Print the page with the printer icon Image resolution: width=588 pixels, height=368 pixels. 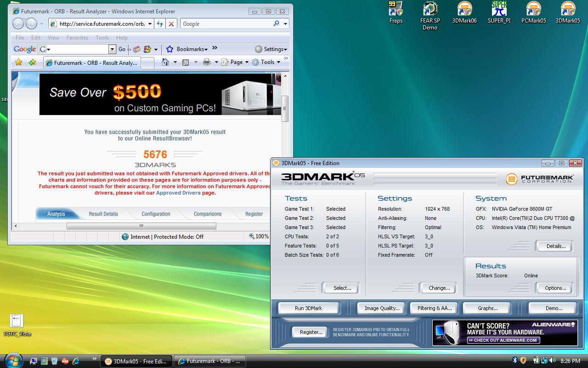pyautogui.click(x=207, y=62)
